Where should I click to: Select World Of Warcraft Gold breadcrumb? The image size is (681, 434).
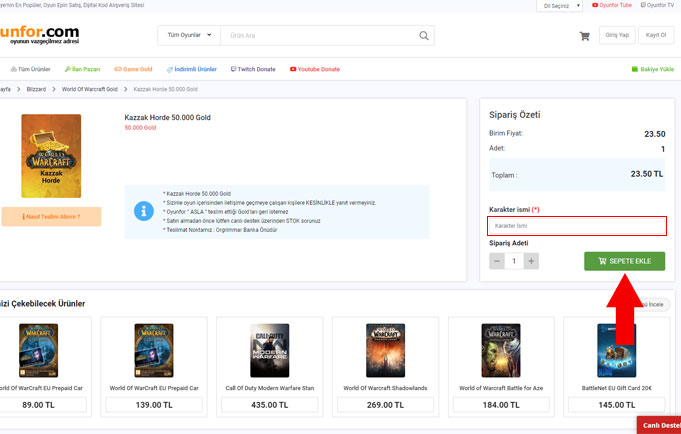91,89
